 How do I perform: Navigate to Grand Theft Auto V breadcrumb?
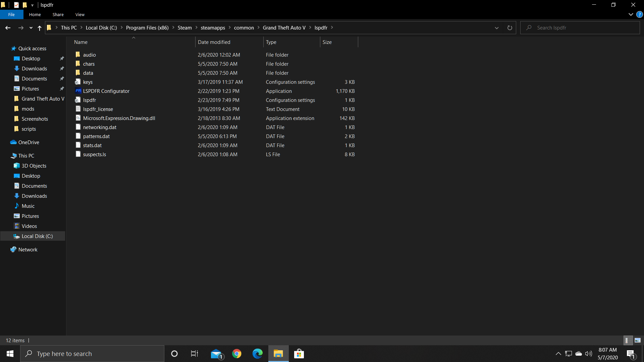[284, 28]
